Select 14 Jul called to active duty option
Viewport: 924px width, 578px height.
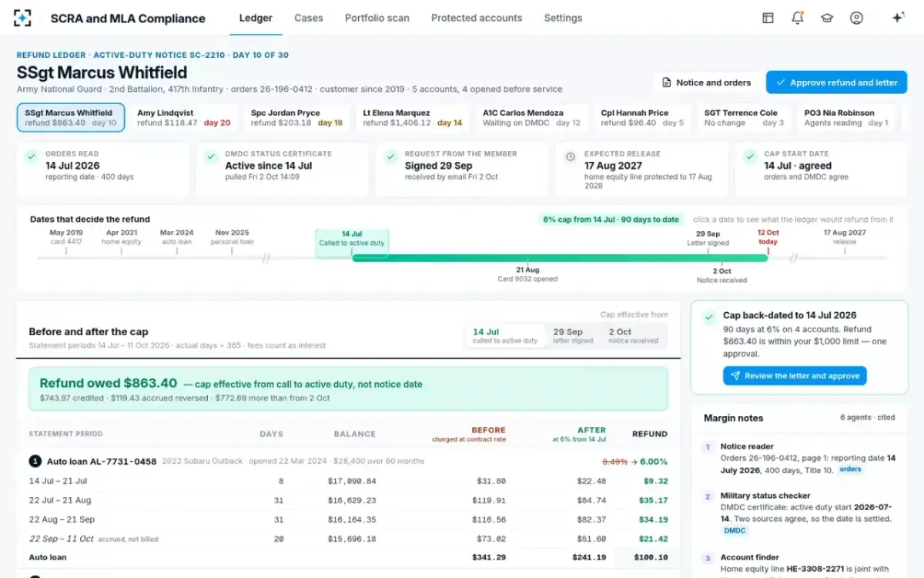point(505,335)
